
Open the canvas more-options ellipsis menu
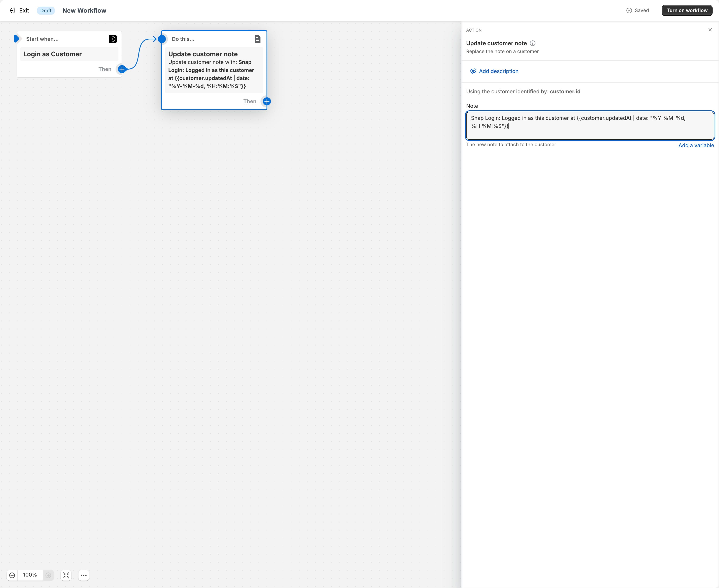(x=83, y=575)
